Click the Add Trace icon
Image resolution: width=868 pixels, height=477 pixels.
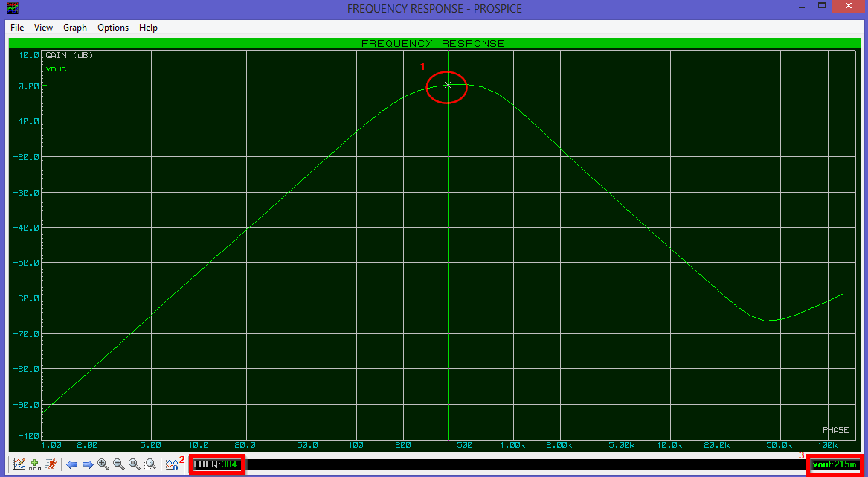click(34, 464)
